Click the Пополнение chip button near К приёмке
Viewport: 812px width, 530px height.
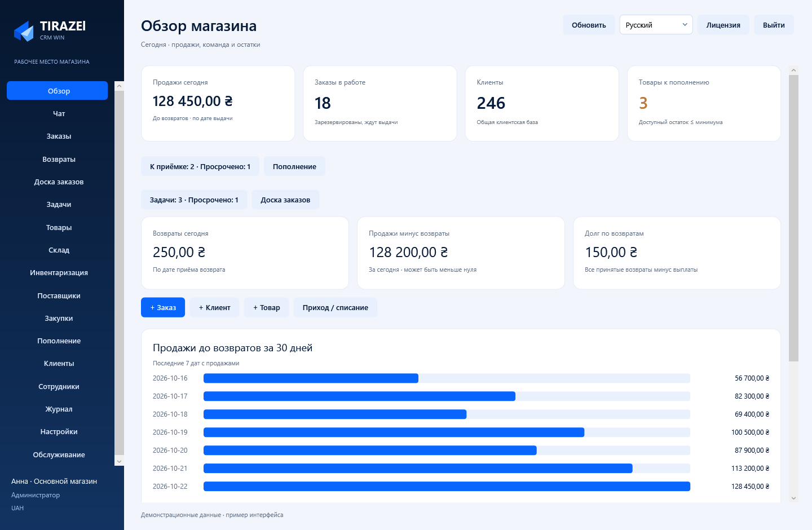coord(294,166)
